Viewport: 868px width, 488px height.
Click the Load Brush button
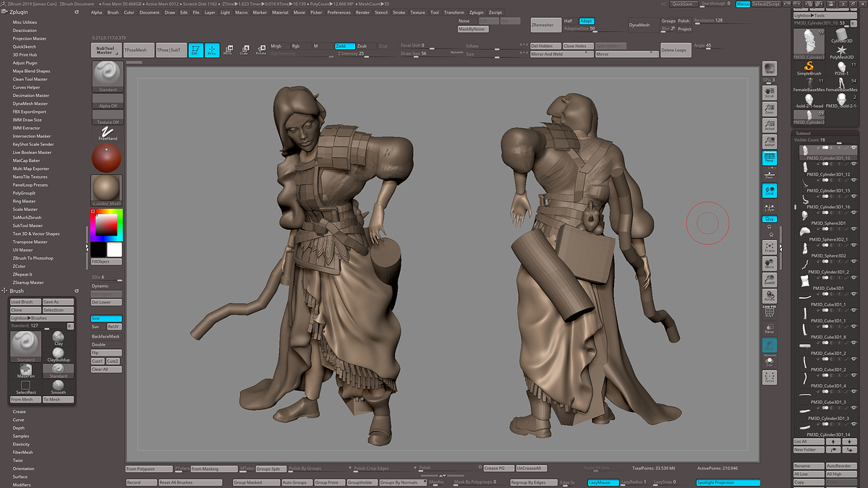click(x=25, y=302)
